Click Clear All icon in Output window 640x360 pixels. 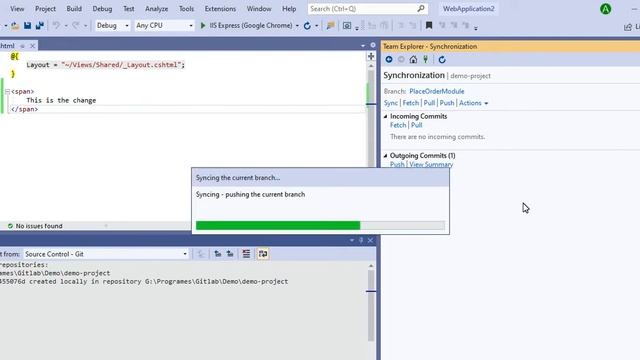point(246,254)
